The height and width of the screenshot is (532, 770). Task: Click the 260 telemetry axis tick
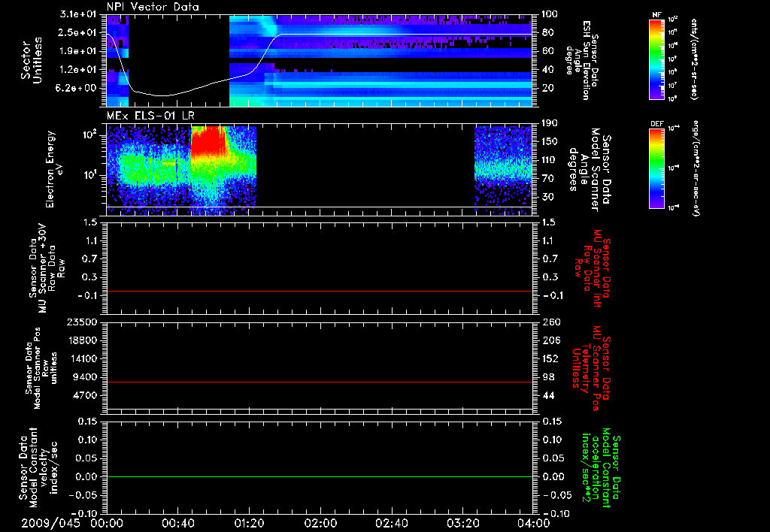550,322
